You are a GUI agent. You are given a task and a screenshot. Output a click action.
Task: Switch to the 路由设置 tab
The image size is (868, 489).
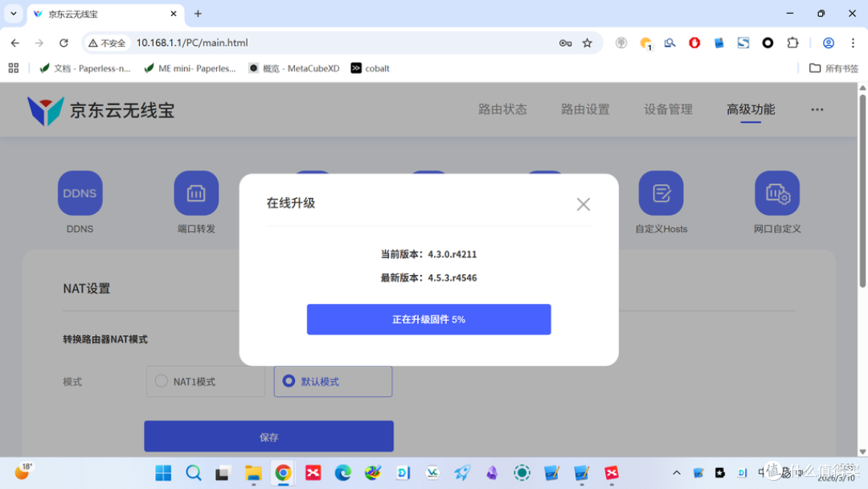click(585, 109)
